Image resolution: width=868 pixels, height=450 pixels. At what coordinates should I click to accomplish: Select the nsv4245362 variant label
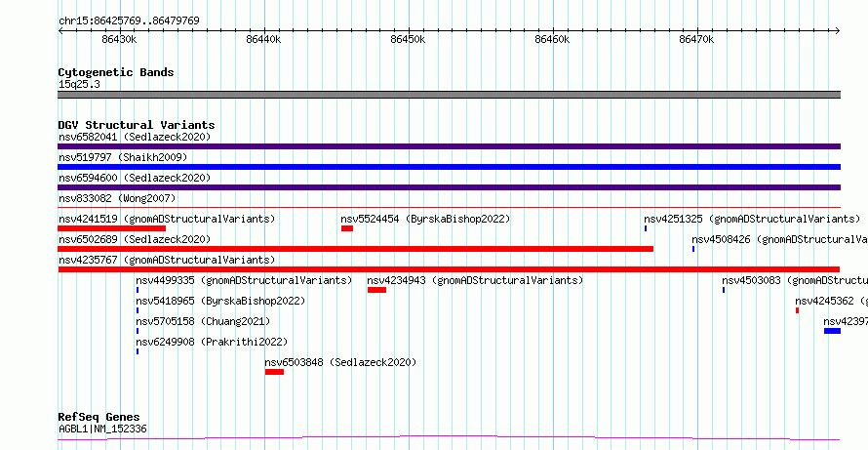(832, 301)
